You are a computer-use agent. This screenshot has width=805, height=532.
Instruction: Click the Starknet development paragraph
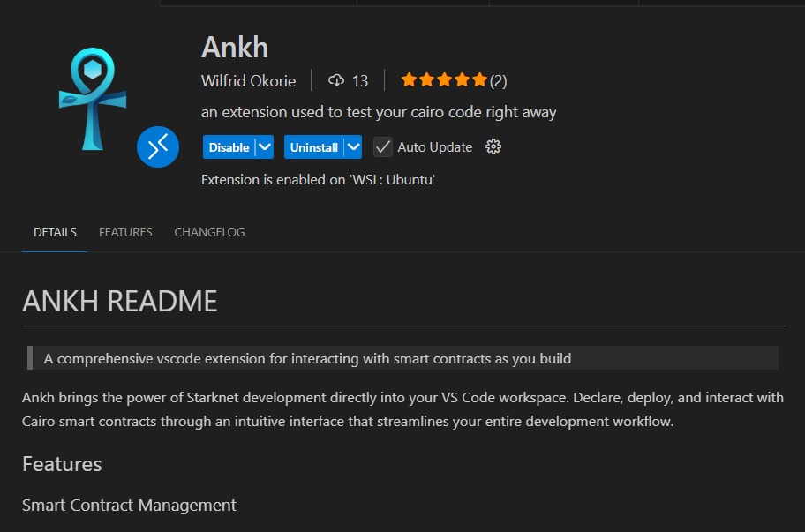point(403,409)
